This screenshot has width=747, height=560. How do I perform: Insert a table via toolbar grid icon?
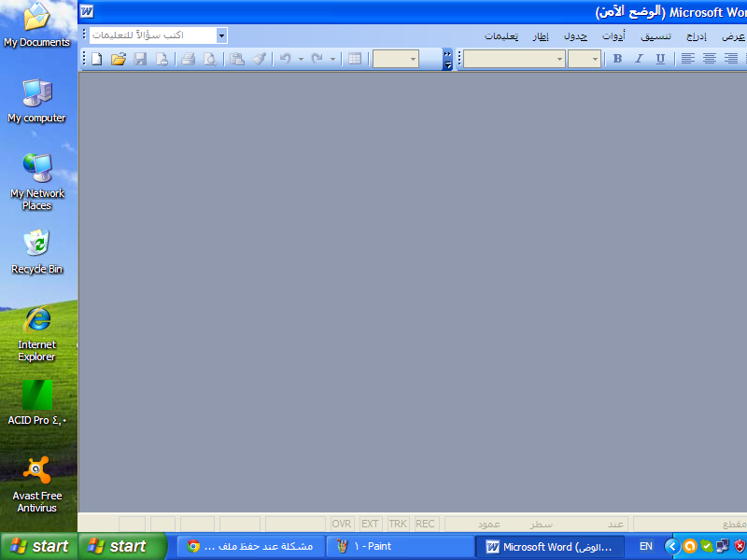click(355, 59)
